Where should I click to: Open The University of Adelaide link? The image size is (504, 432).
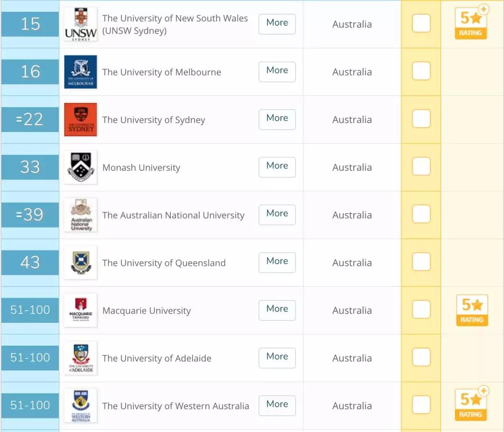click(x=157, y=358)
